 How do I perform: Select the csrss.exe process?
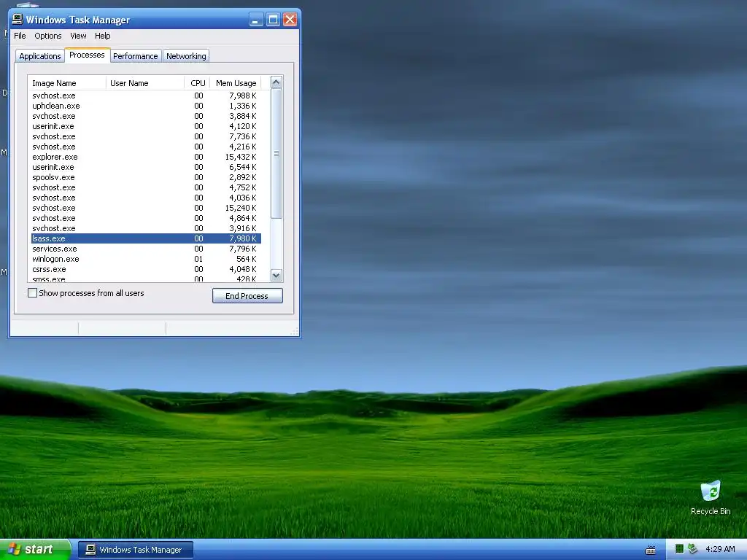pos(146,269)
